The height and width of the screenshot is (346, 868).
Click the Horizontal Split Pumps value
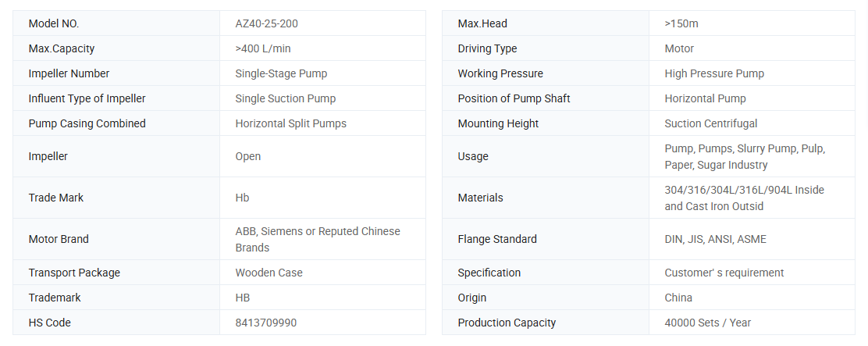[290, 123]
